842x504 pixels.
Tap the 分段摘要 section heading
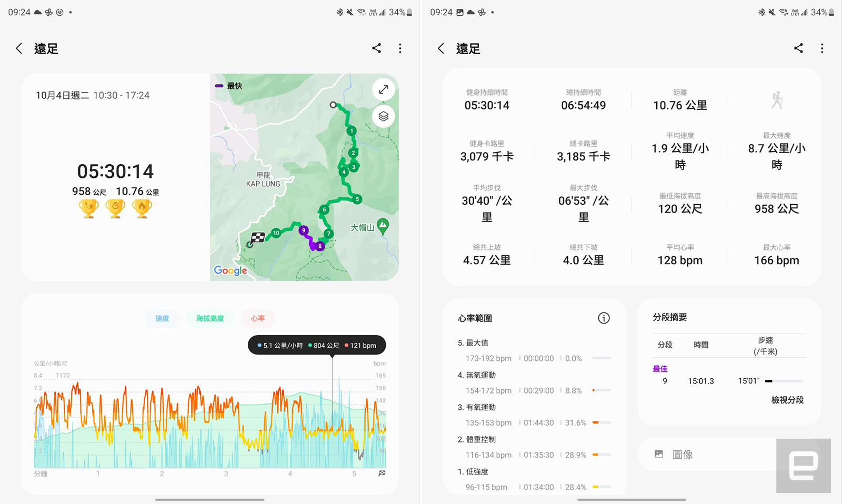coord(670,317)
